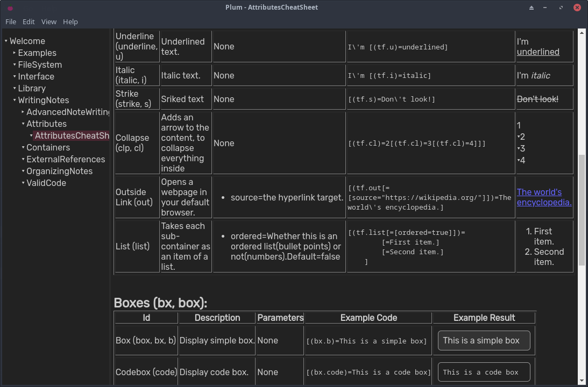Open the Edit menu
Screen dimensions: 588x387
click(29, 21)
